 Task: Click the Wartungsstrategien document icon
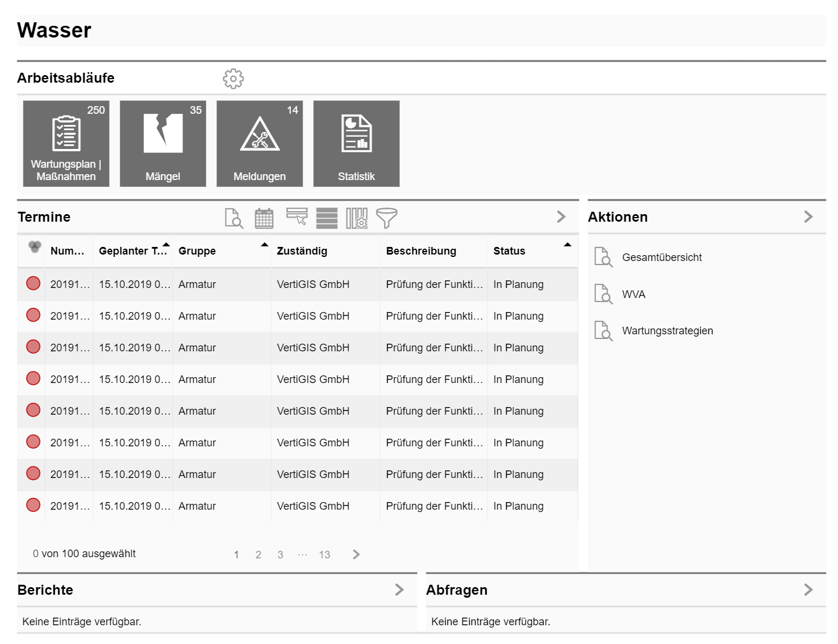[x=603, y=331]
